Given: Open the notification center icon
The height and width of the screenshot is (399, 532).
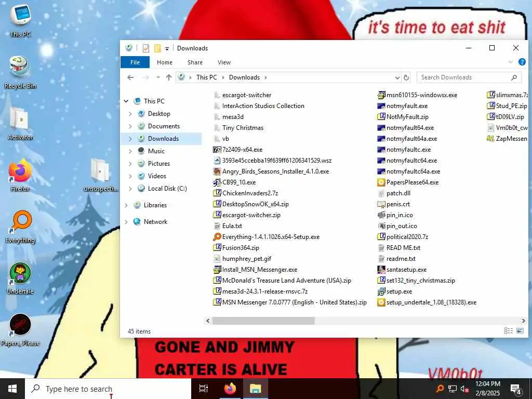Looking at the screenshot, I should (516, 389).
